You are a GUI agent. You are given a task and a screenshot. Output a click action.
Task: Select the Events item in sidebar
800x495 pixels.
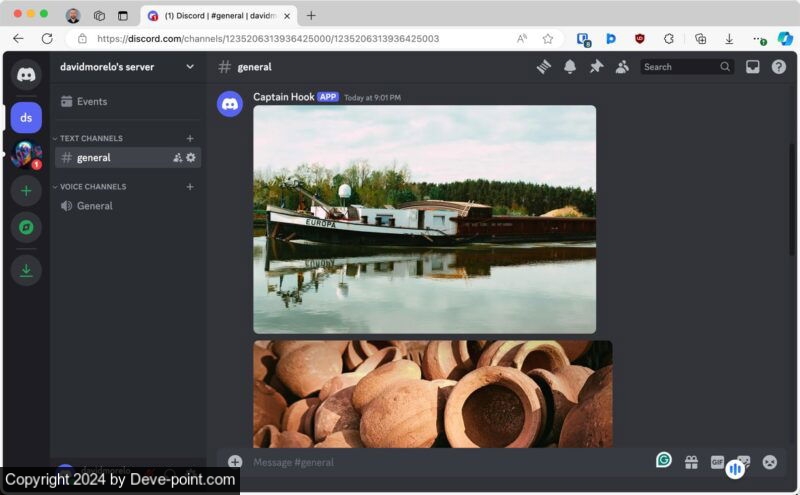click(91, 101)
